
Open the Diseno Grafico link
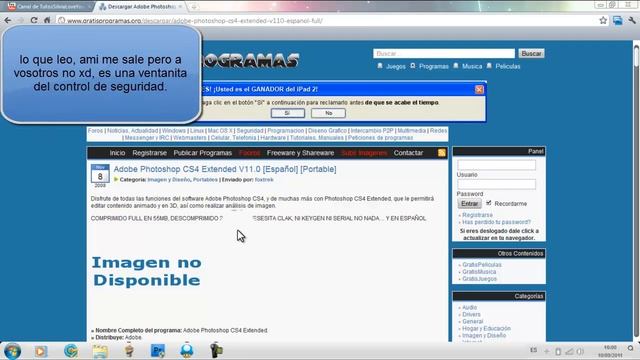[327, 131]
